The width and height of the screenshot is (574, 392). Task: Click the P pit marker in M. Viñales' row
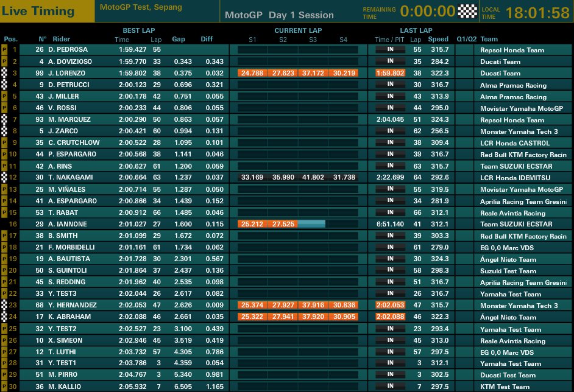4,189
